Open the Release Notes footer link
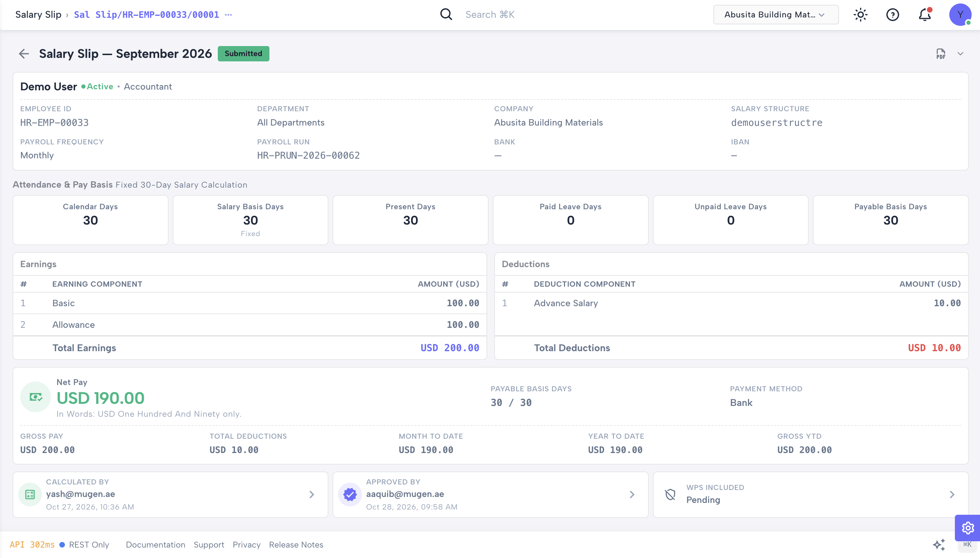The height and width of the screenshot is (558, 980). pos(296,545)
